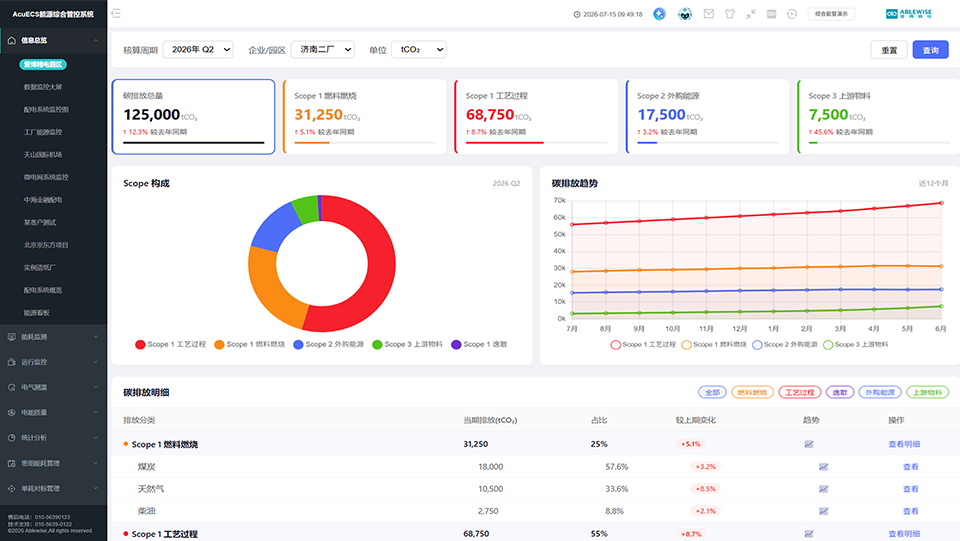Open the 核算周期 2026年 Q2 dropdown
Image resolution: width=960 pixels, height=541 pixels.
tap(198, 50)
